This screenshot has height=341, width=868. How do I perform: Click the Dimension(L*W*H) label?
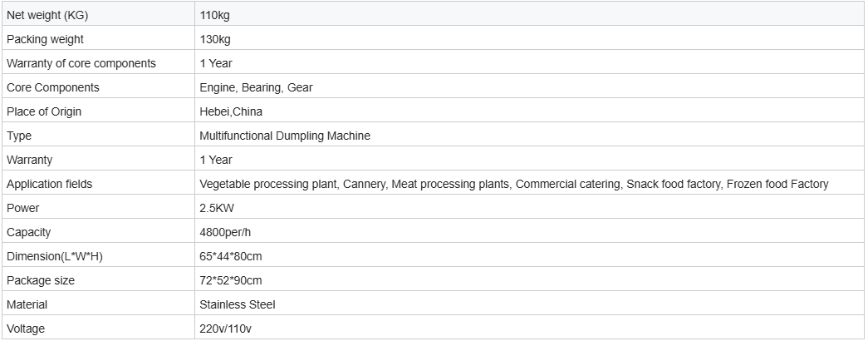(55, 256)
